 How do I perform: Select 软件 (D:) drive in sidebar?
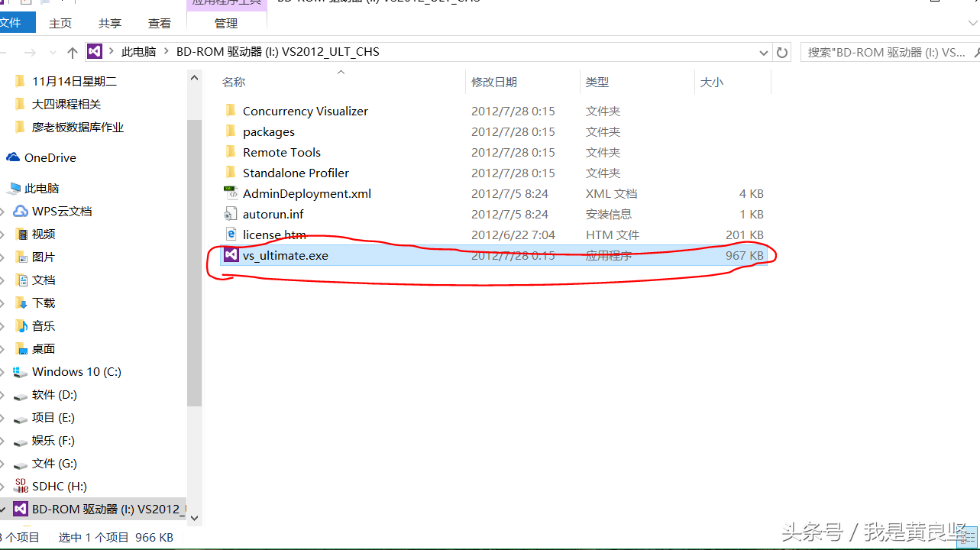[54, 394]
